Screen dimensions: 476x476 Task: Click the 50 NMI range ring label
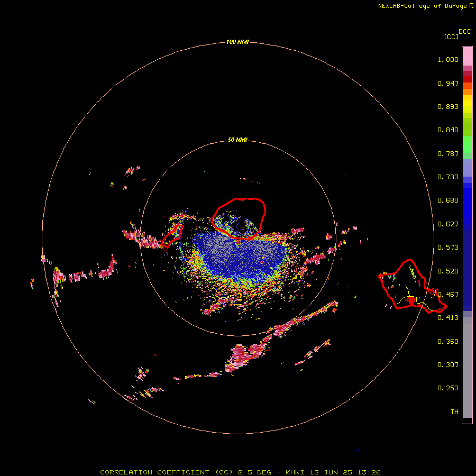(237, 140)
